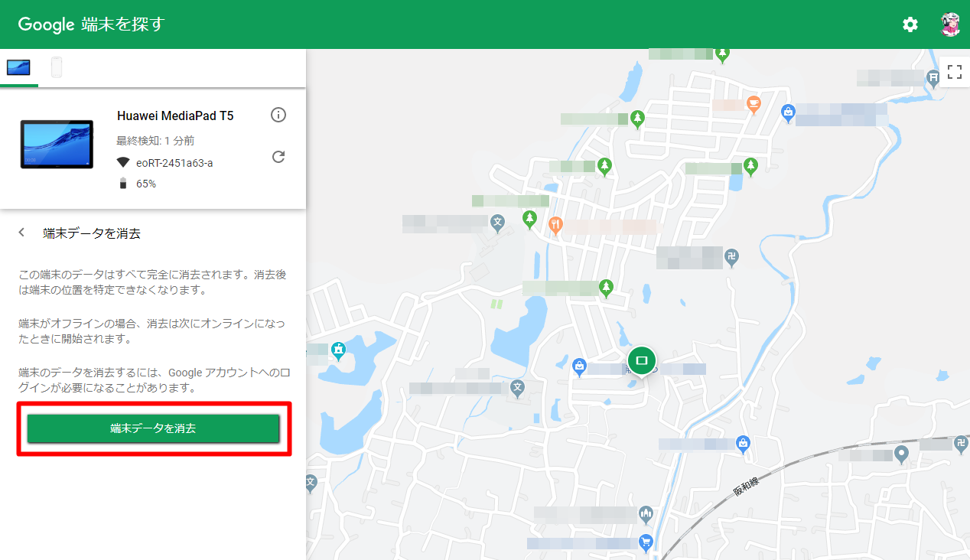Select the blue shopping cart marker
The image size is (970, 560).
(646, 542)
